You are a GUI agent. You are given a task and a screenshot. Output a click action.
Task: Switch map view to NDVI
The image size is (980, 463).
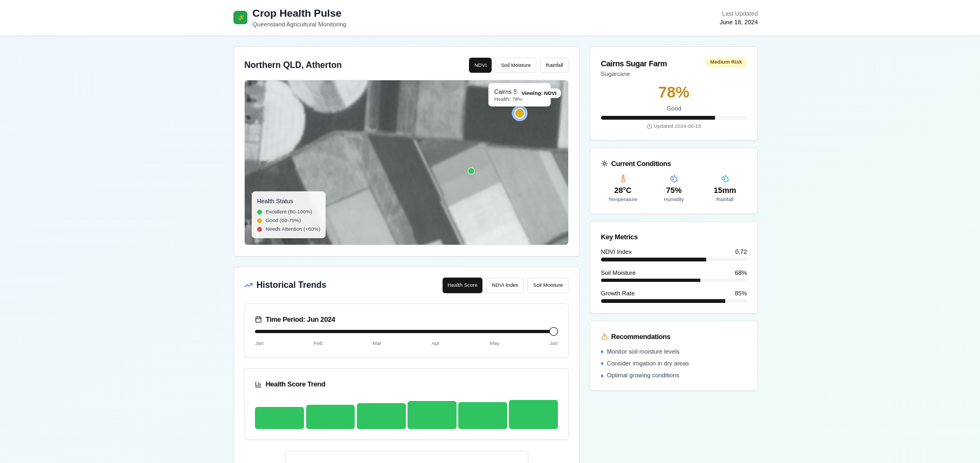[480, 65]
